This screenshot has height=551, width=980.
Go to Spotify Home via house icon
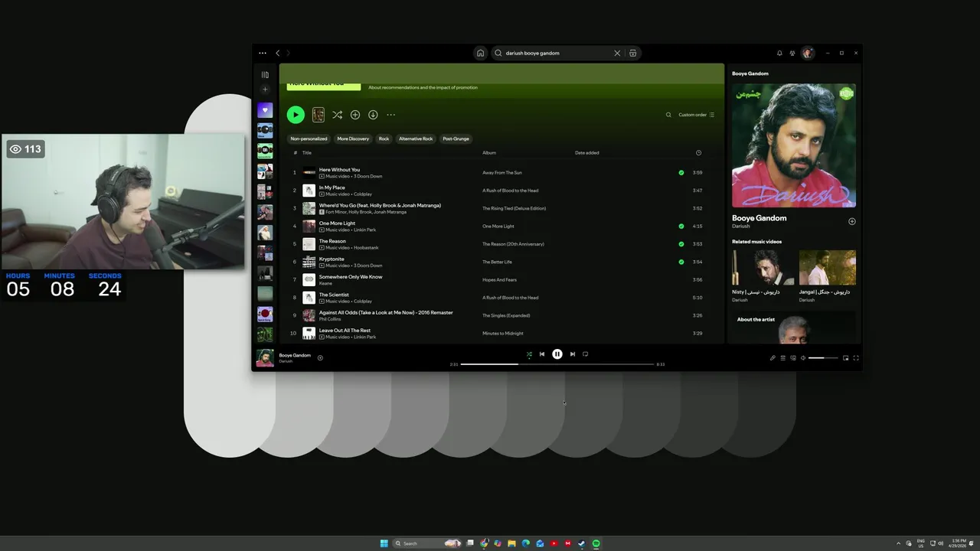click(x=480, y=53)
